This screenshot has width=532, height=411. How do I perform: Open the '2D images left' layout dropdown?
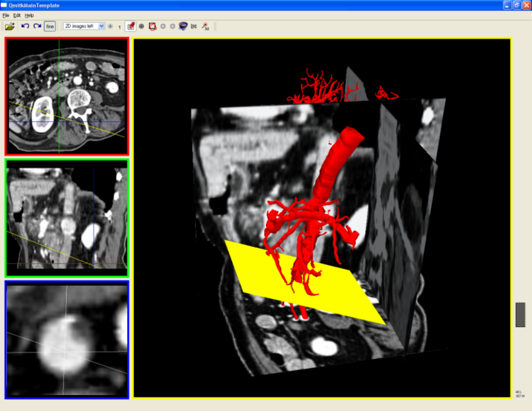pos(84,27)
